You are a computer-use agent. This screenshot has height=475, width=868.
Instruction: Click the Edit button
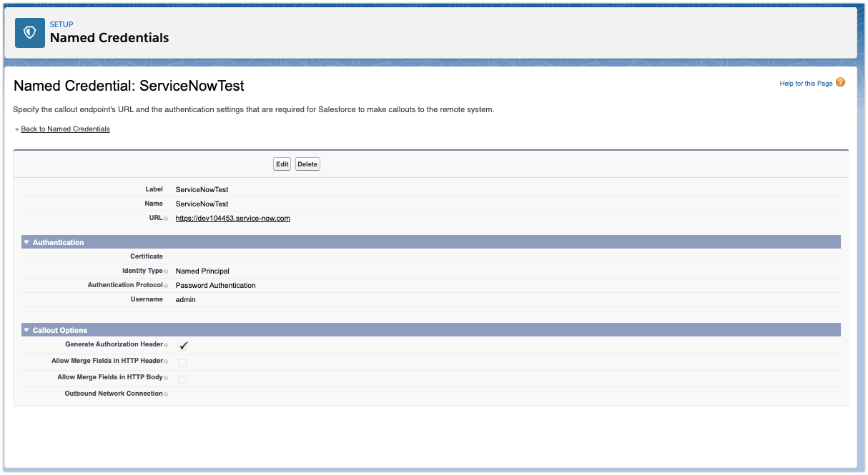(x=282, y=164)
